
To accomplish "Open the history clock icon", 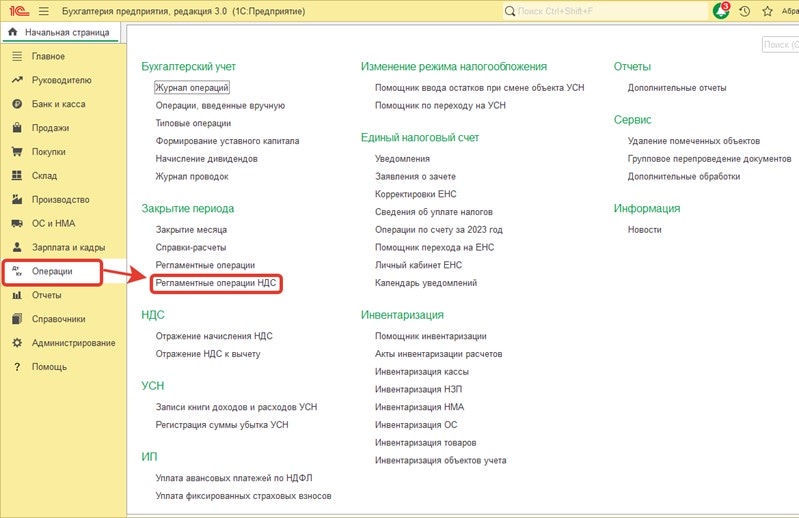I will click(744, 12).
